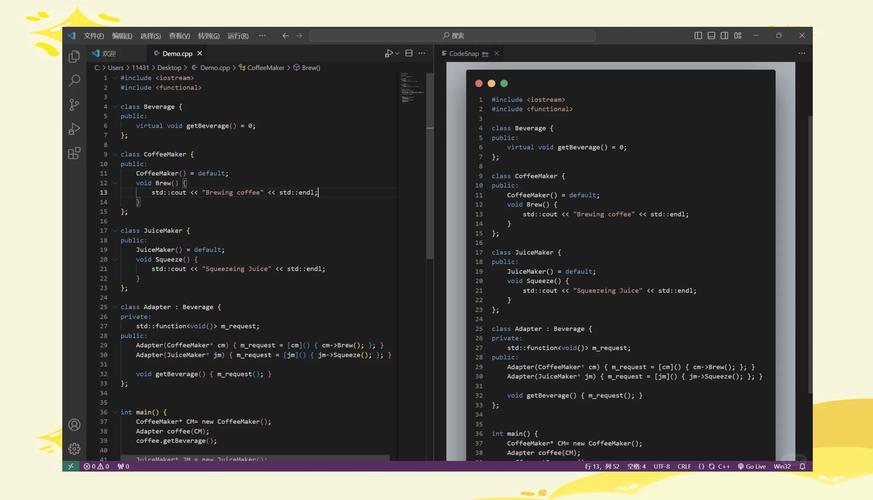Click Go Live in the status bar
The height and width of the screenshot is (500, 873).
pyautogui.click(x=751, y=466)
